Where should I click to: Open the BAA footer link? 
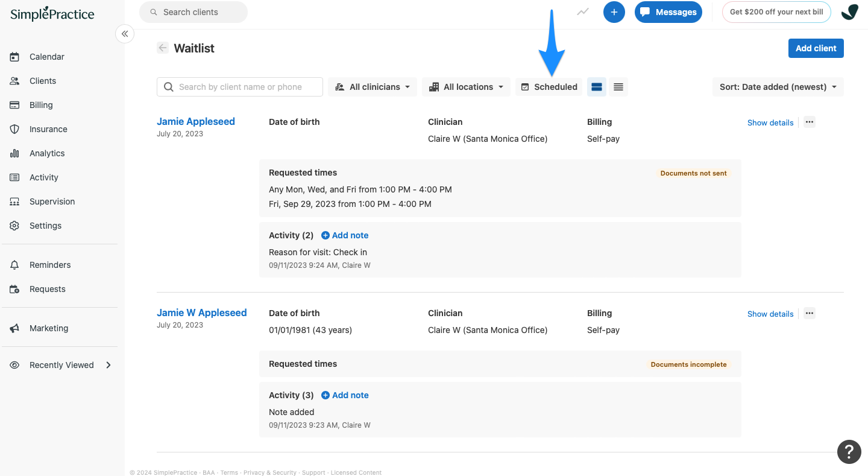click(208, 472)
